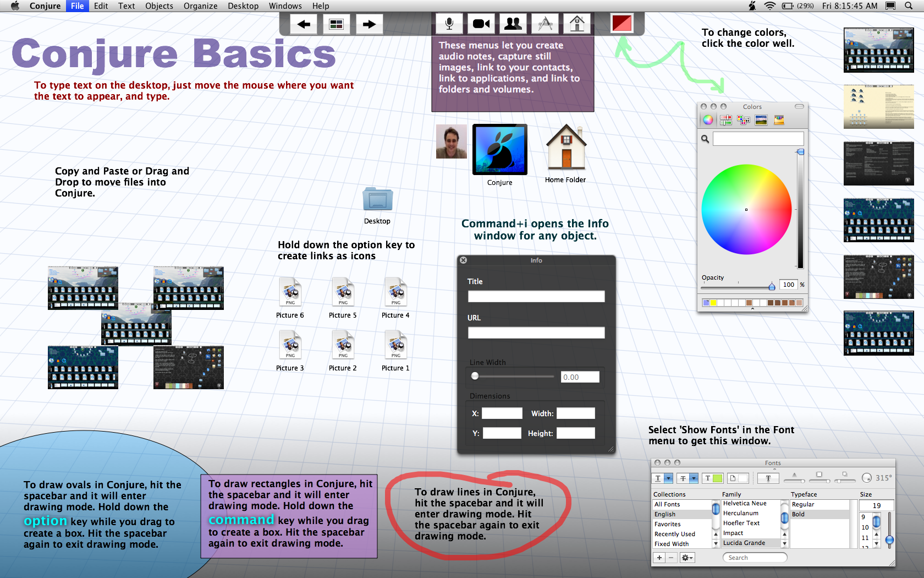Open the Text menu
The height and width of the screenshot is (578, 924).
coord(127,6)
